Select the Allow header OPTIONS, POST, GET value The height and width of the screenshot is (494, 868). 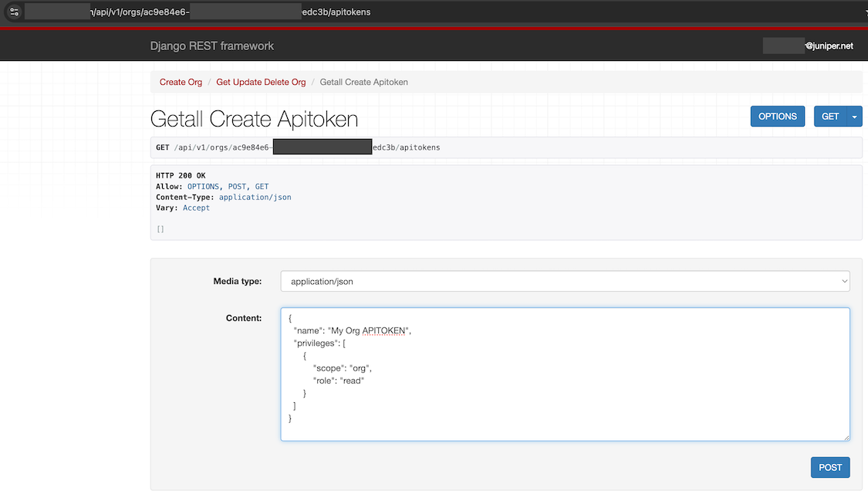228,187
